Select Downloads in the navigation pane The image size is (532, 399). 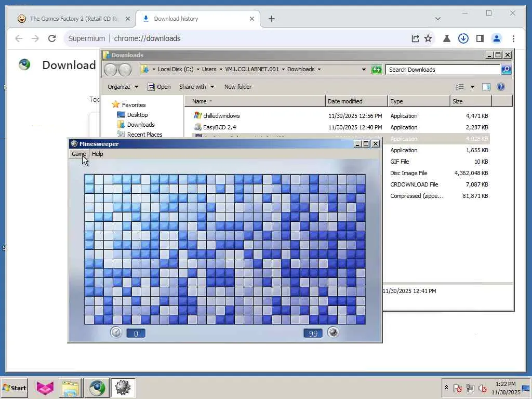[x=141, y=125]
